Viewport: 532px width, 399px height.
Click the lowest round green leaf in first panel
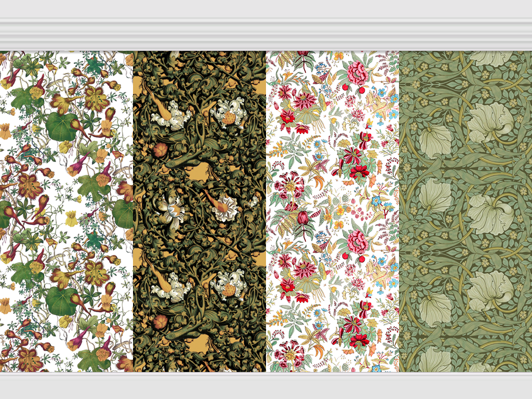(61, 301)
